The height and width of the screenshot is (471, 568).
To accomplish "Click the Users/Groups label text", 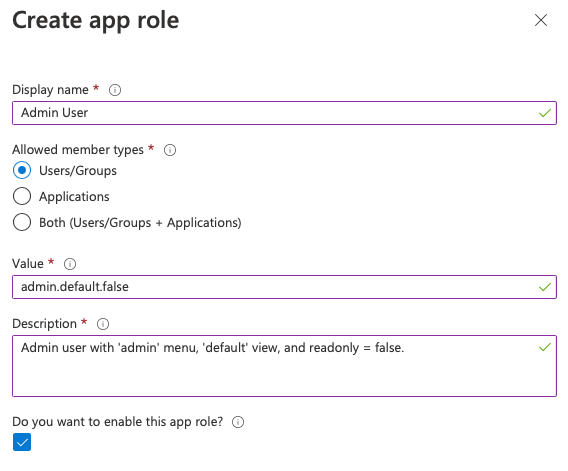I will (x=78, y=171).
